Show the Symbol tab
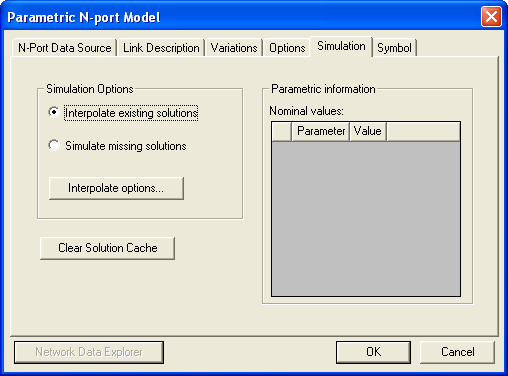This screenshot has height=376, width=508. pos(394,48)
